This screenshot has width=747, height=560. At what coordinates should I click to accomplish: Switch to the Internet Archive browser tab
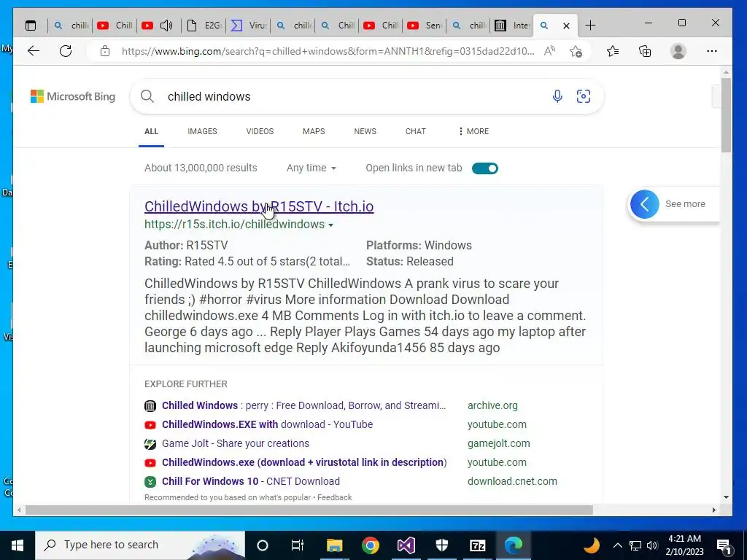point(512,26)
